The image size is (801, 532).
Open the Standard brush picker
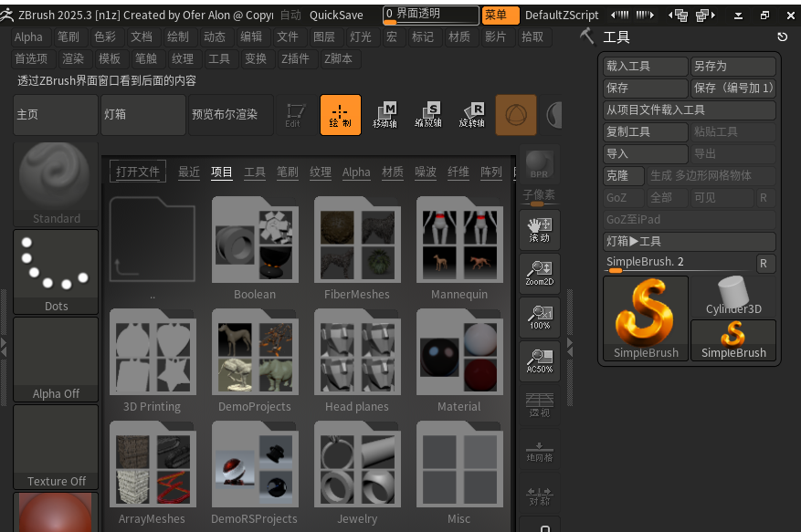click(56, 184)
